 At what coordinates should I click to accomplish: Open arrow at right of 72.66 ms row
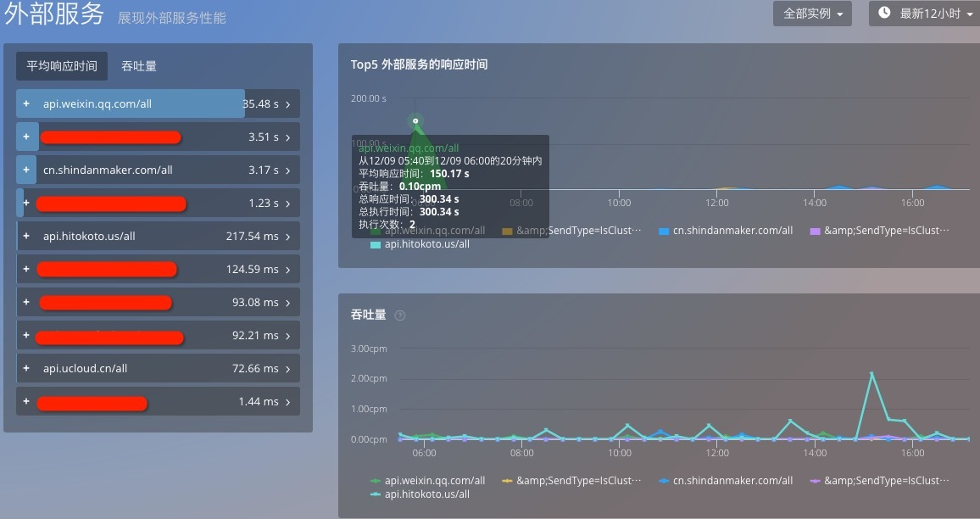point(288,369)
